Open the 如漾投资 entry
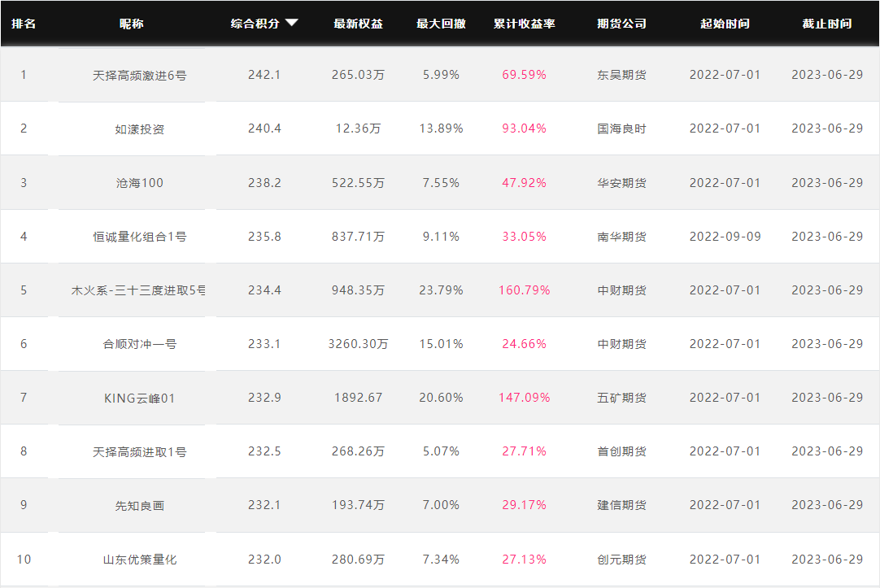Image resolution: width=880 pixels, height=588 pixels. pos(139,129)
